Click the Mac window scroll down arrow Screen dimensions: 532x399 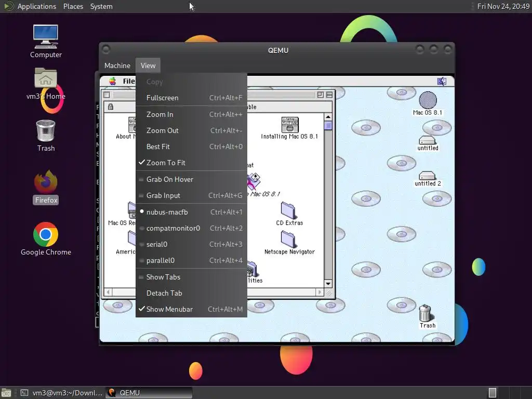click(328, 283)
